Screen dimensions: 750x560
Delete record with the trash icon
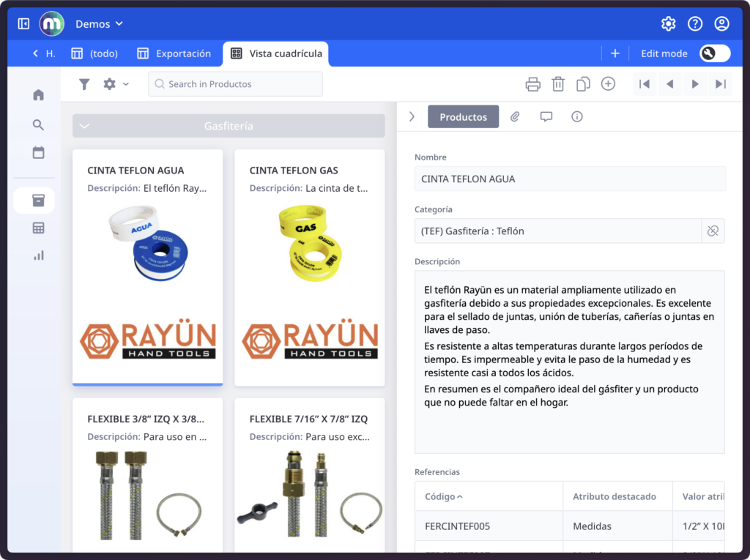(x=557, y=84)
